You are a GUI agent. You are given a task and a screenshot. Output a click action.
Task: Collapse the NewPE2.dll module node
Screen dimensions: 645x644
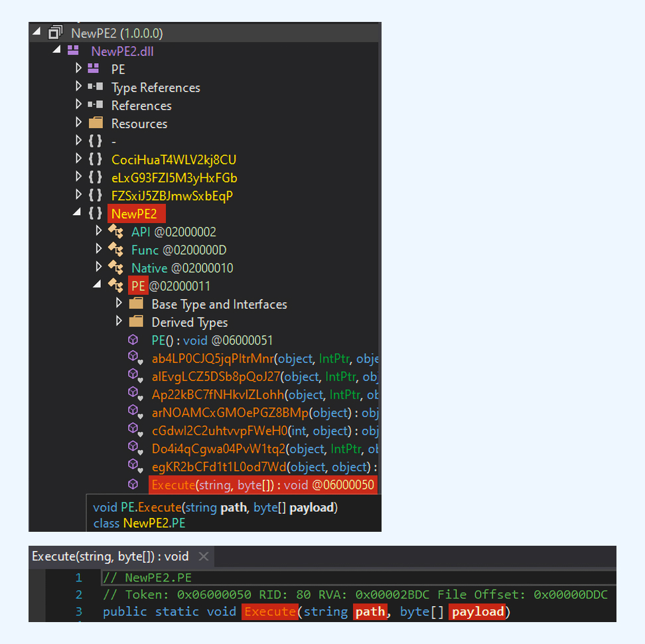[57, 50]
